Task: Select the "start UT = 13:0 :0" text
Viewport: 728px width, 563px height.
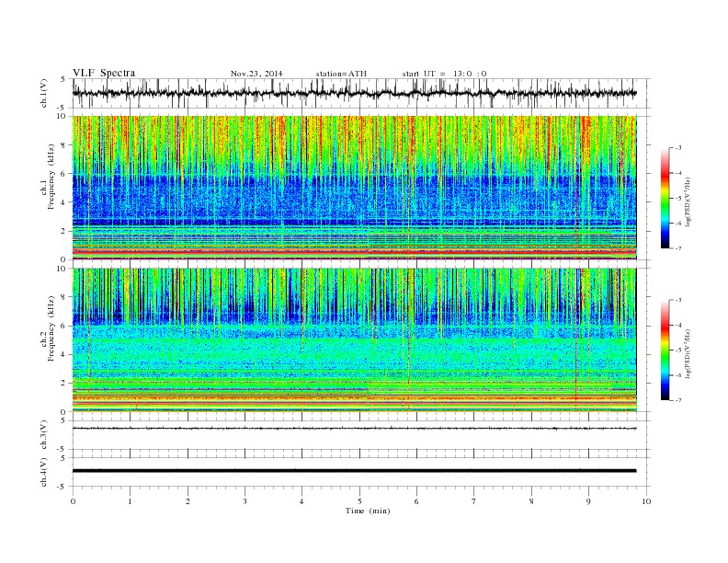Action: point(444,74)
